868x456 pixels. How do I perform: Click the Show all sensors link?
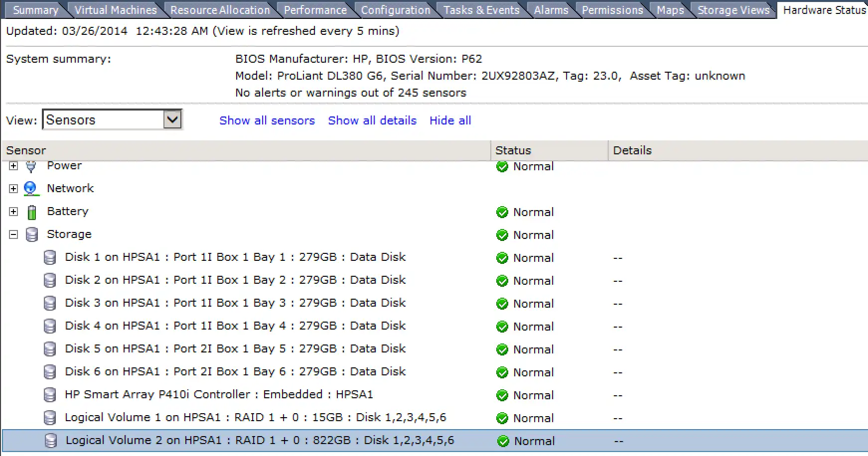267,120
